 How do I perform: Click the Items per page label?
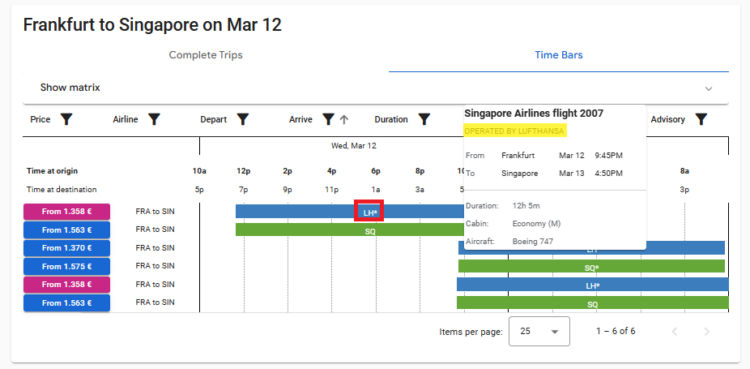(x=471, y=332)
